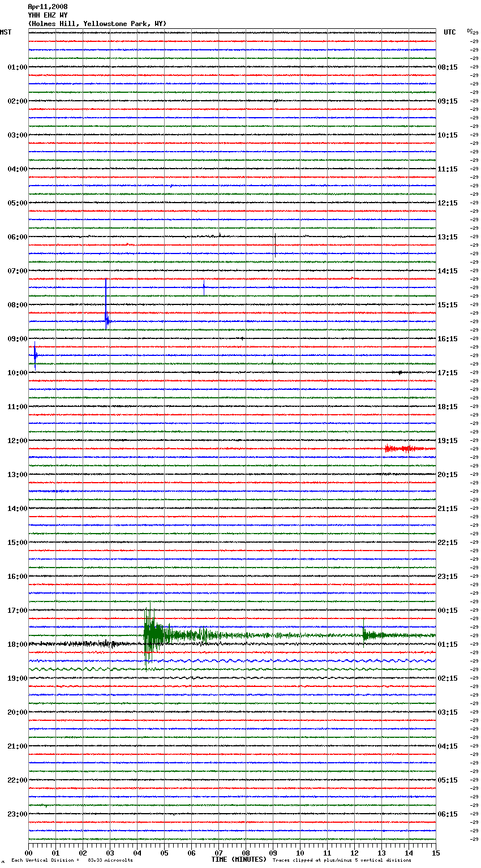The image size is (481, 868).
Task: Click the minute 04 axis tick label
Action: [x=137, y=853]
